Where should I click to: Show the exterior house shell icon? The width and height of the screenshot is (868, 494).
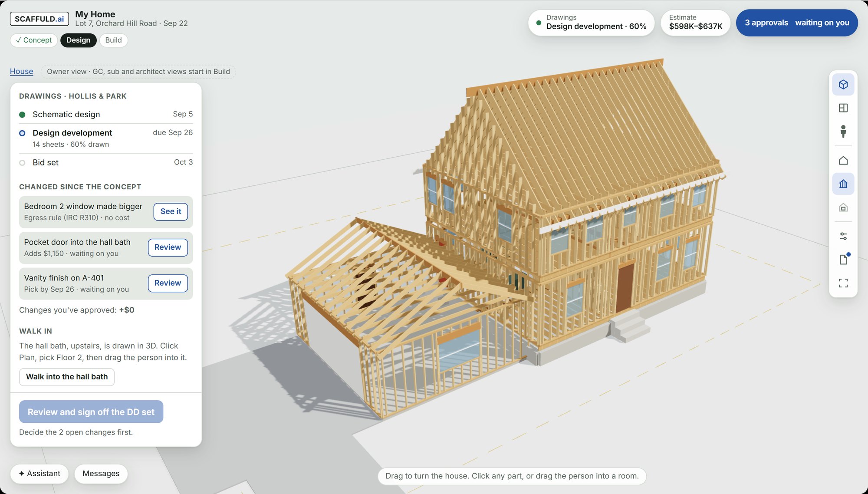843,161
